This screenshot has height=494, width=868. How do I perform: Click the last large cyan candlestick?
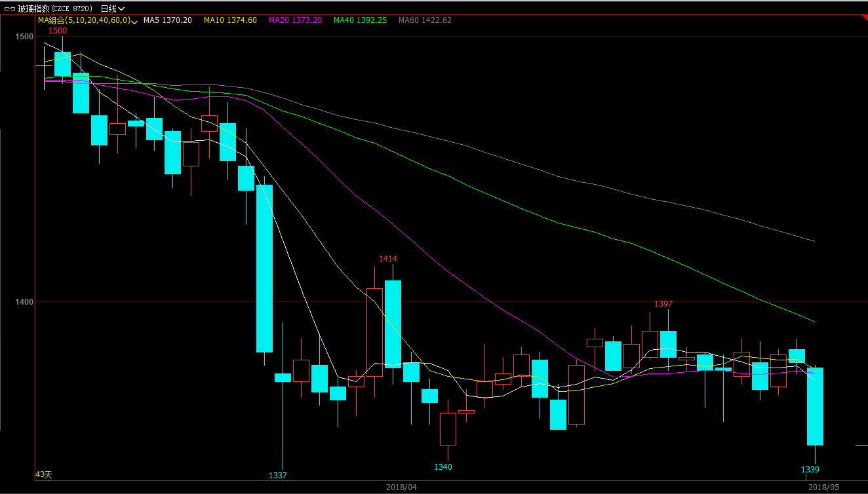pos(815,406)
